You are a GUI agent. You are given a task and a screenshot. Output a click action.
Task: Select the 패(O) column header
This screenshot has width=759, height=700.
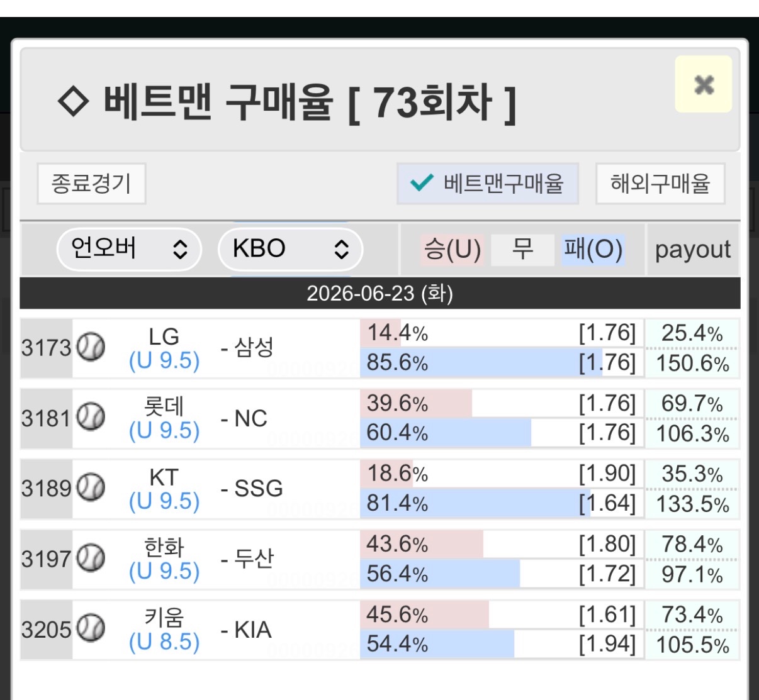pos(593,250)
